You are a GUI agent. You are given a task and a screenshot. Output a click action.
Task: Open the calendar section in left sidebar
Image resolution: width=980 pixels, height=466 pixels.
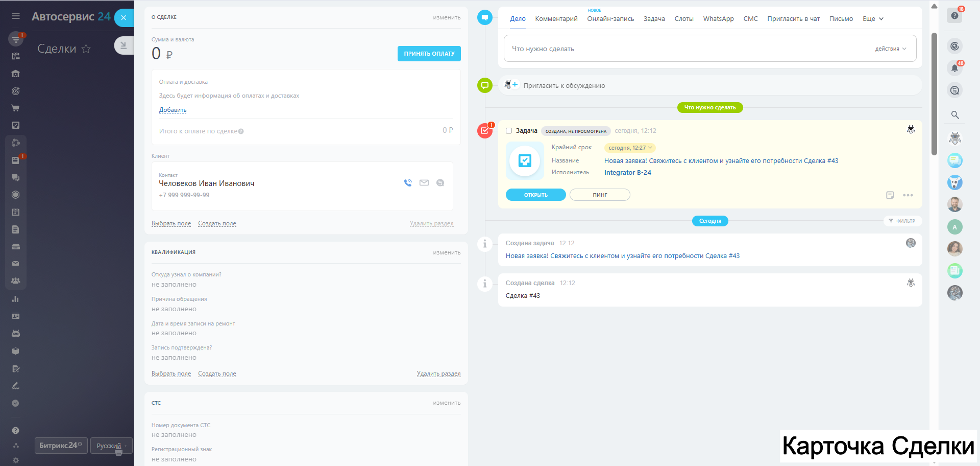tap(16, 212)
